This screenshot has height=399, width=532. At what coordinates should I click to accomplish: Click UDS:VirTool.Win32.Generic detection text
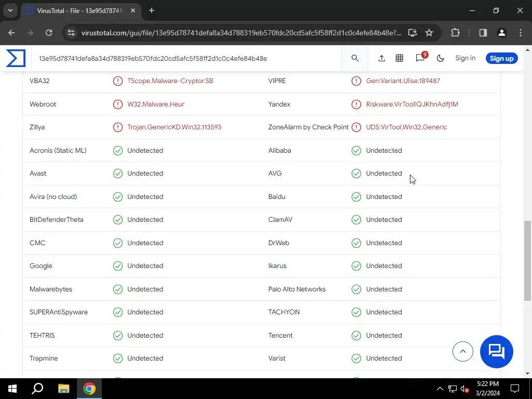pyautogui.click(x=406, y=127)
